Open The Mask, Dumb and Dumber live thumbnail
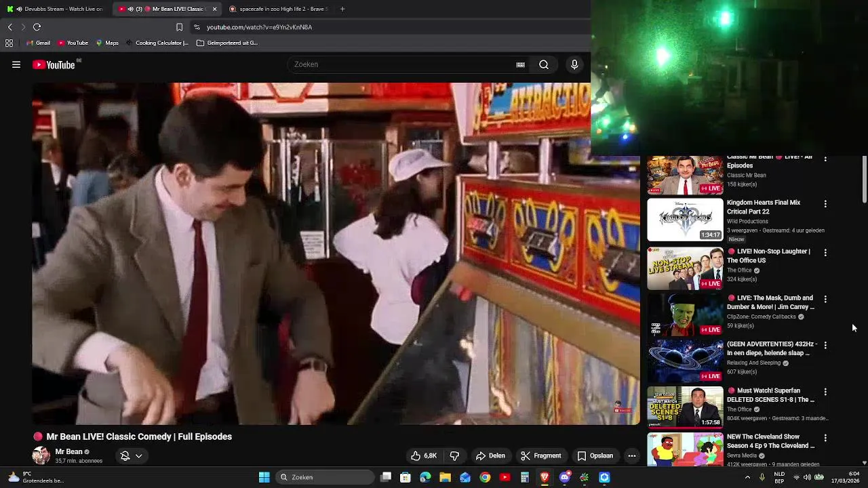 [685, 314]
